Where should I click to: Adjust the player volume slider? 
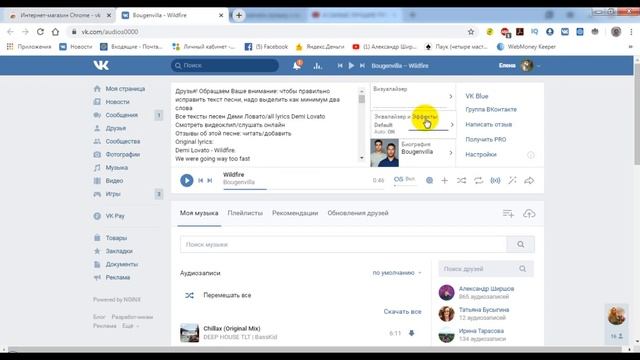pyautogui.click(x=404, y=186)
